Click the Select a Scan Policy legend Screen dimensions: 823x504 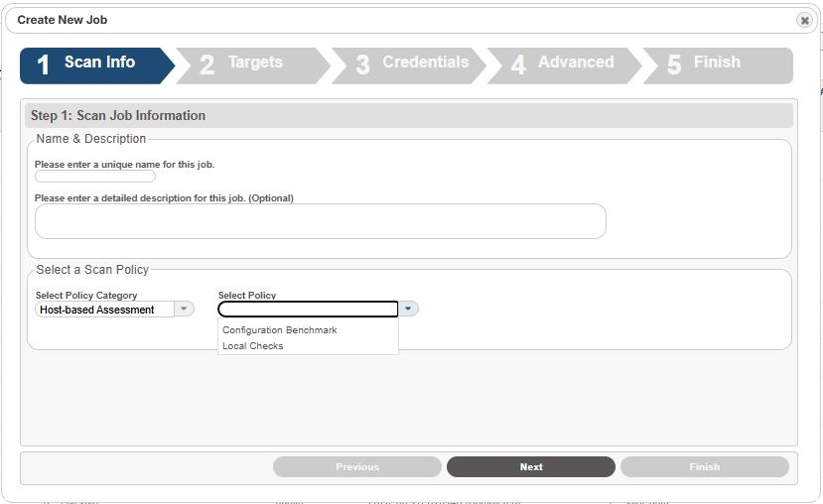pos(92,270)
